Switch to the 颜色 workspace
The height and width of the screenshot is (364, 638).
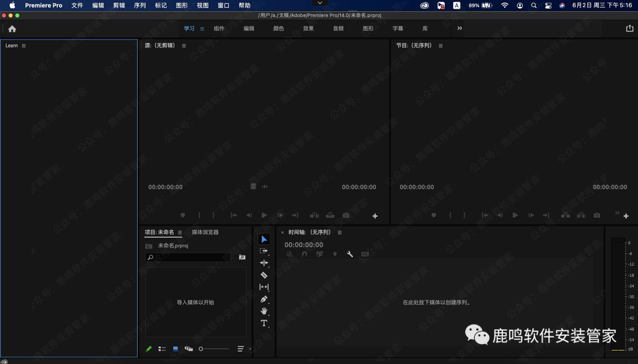(278, 28)
